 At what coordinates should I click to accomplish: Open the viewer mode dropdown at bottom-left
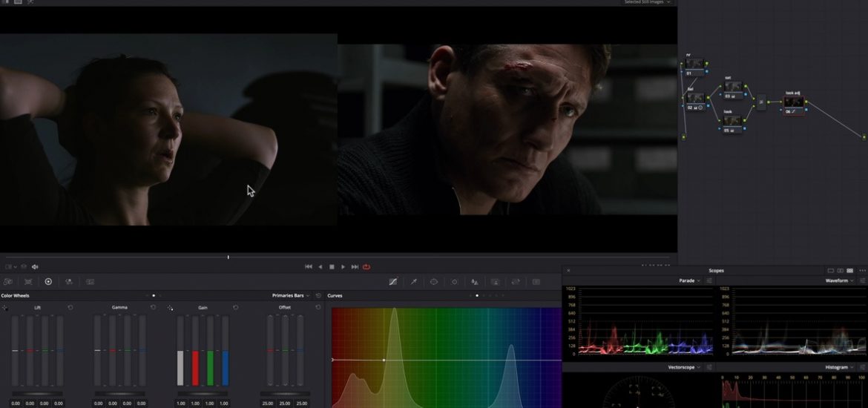pyautogui.click(x=10, y=267)
